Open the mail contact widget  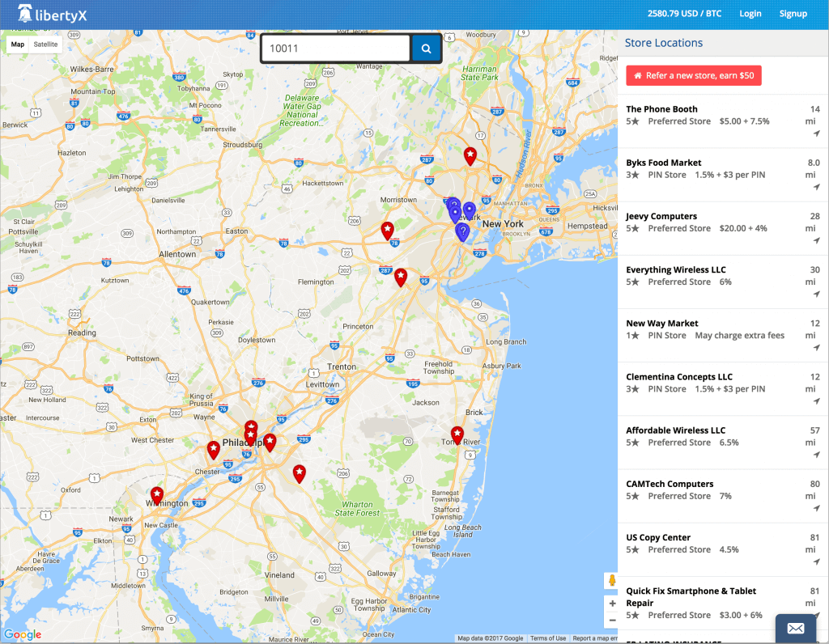pos(796,628)
